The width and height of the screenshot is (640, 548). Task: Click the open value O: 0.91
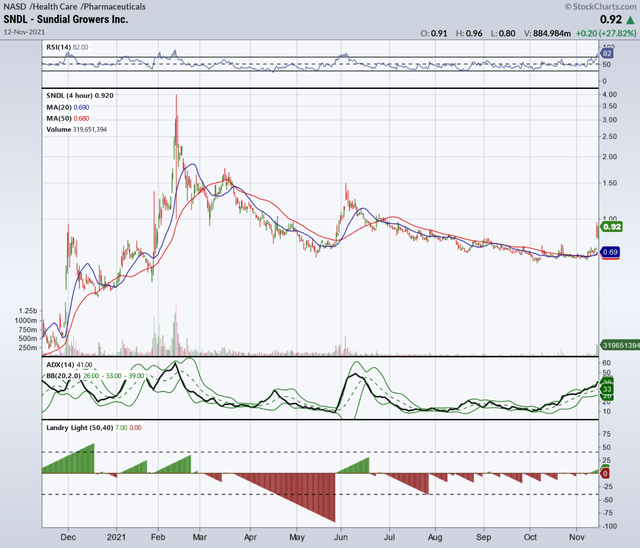click(434, 33)
